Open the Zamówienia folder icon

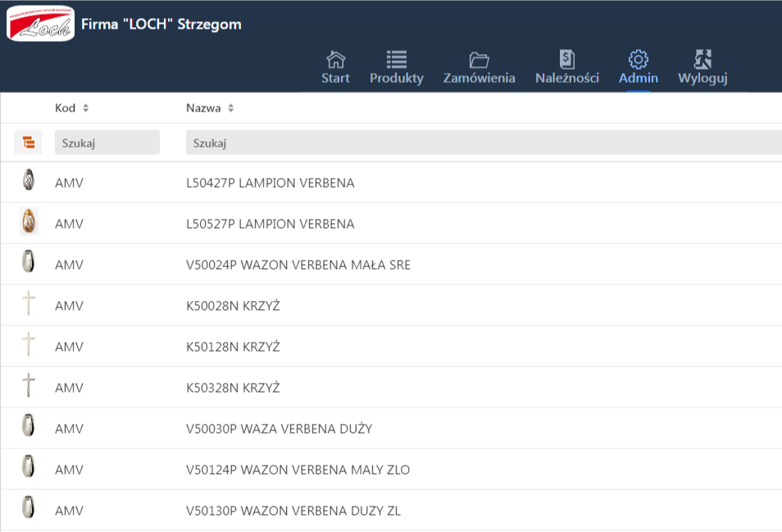(x=479, y=60)
